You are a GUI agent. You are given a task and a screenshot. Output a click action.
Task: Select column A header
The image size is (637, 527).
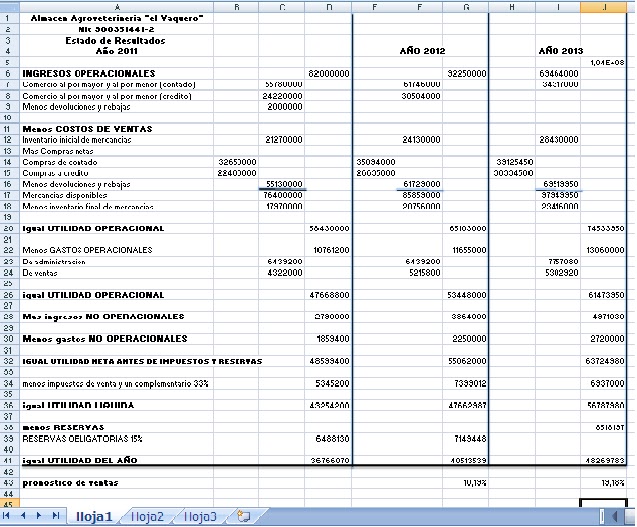pos(117,7)
